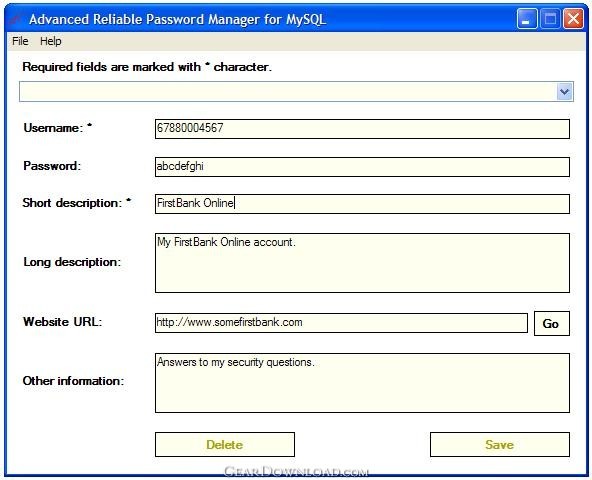Open the Help menu
Viewport: 592px width, 480px height.
[x=51, y=41]
